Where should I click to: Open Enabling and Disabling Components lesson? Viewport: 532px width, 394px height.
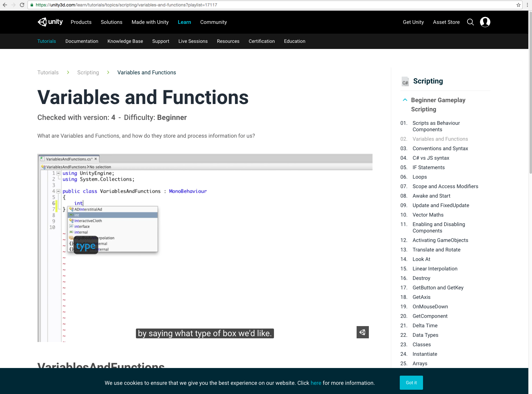439,227
